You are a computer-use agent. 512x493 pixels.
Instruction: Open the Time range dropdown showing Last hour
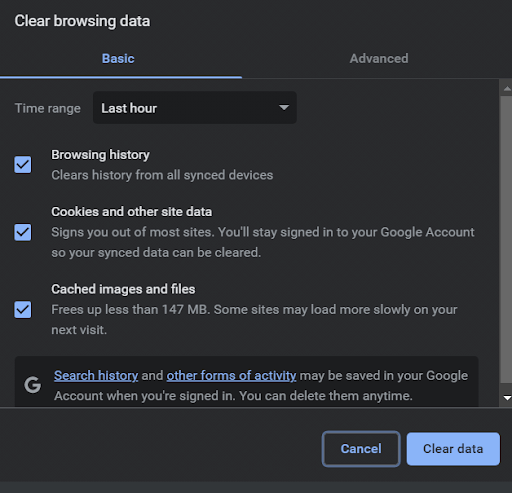tap(195, 108)
